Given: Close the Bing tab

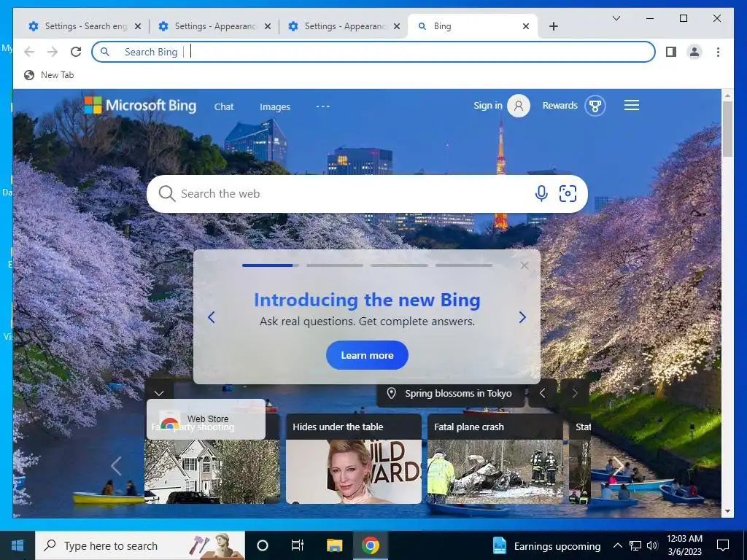Looking at the screenshot, I should coord(526,26).
